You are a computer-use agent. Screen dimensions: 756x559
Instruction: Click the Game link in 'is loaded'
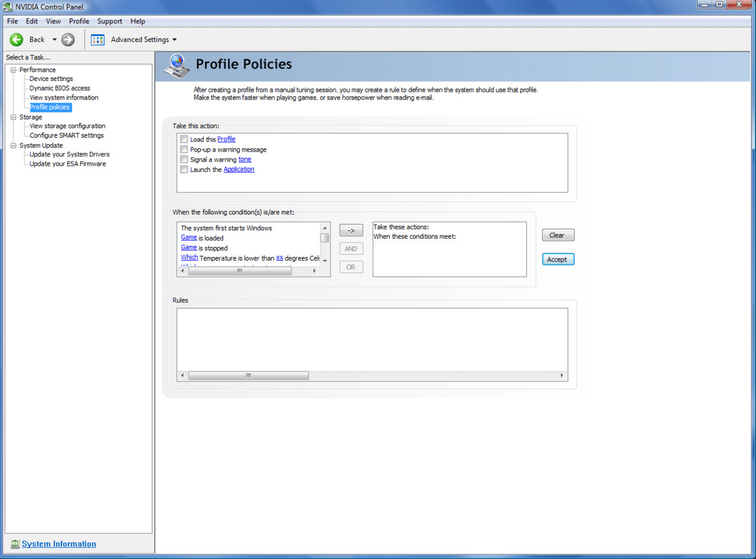(x=189, y=237)
